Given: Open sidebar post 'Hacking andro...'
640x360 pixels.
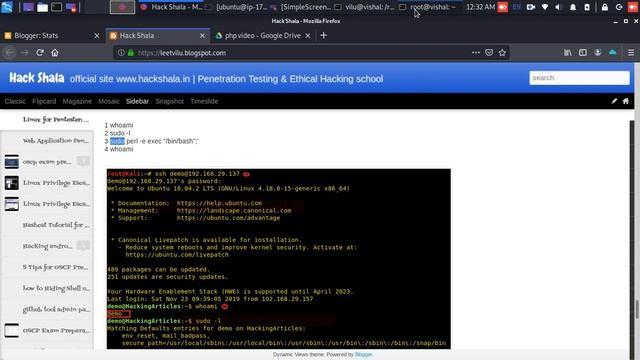Looking at the screenshot, I should click(x=48, y=246).
